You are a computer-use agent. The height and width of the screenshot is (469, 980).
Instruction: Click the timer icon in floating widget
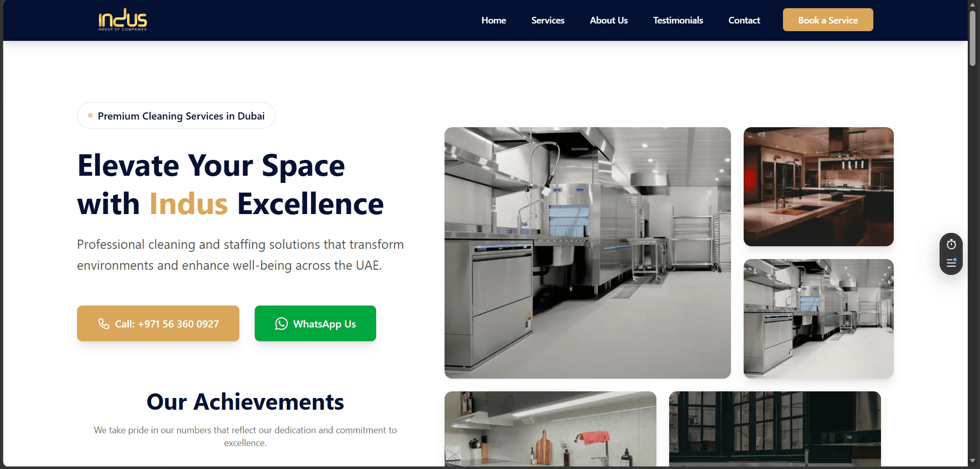click(951, 244)
